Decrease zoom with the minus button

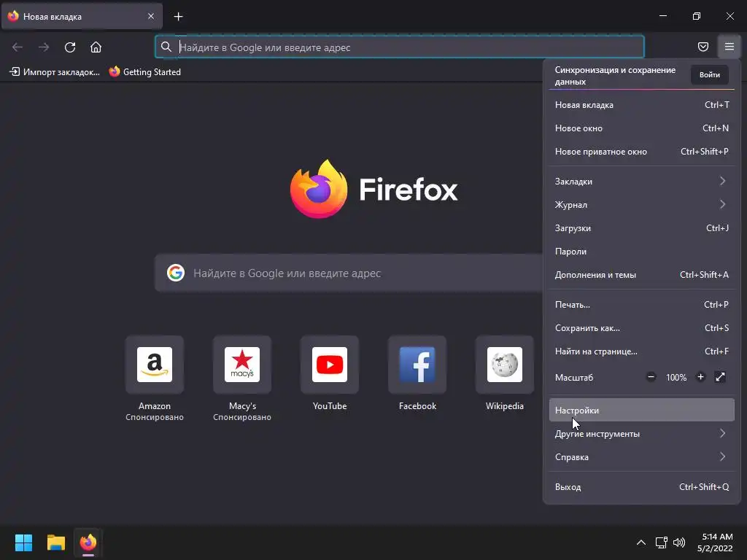click(x=651, y=377)
